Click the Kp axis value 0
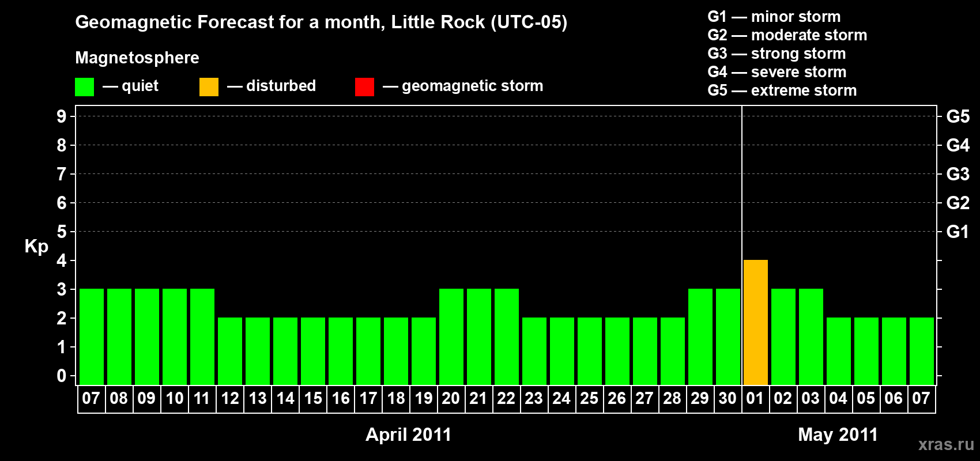The image size is (980, 461). [62, 376]
